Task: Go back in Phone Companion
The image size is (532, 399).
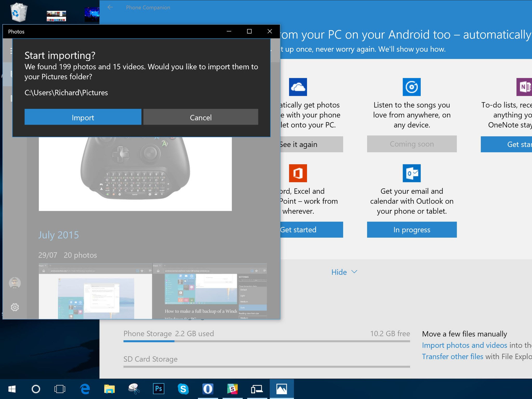Action: [x=110, y=7]
